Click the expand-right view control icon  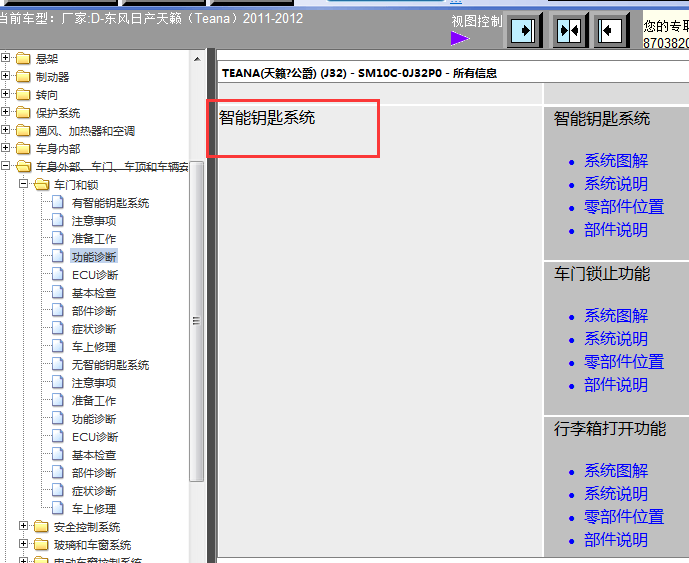524,31
